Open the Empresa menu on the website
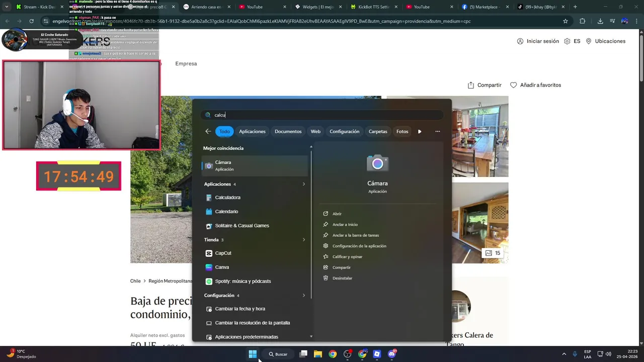This screenshot has height=362, width=644. [186, 64]
